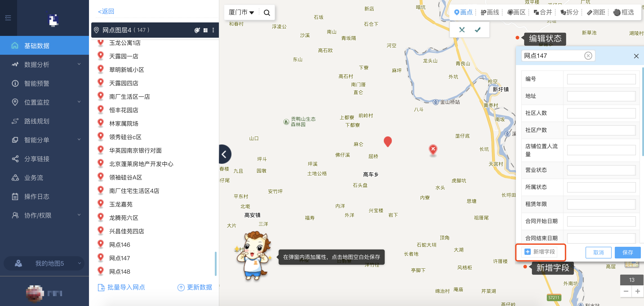
Task: Choose the 测距 measure distance tool
Action: (596, 12)
